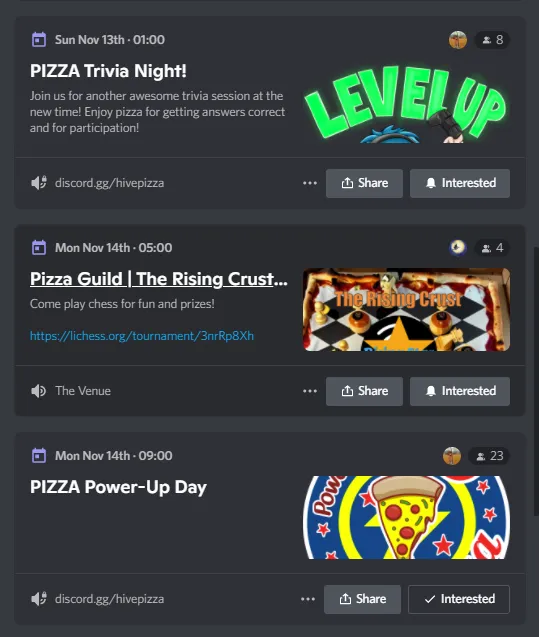Viewport: 539px width, 637px height.
Task: Click the organizer avatar on the Trivia Night event
Action: (x=458, y=40)
